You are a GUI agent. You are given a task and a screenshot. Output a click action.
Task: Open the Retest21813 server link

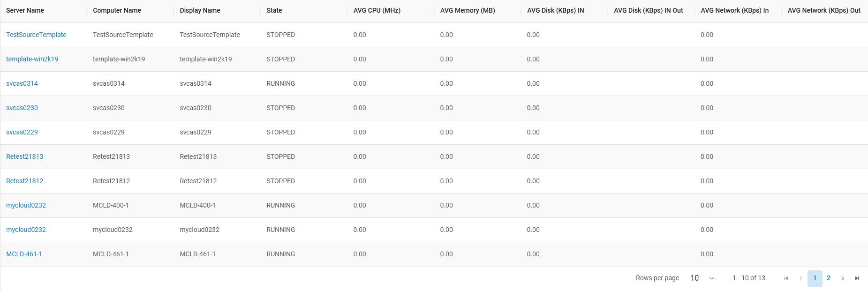pos(25,156)
